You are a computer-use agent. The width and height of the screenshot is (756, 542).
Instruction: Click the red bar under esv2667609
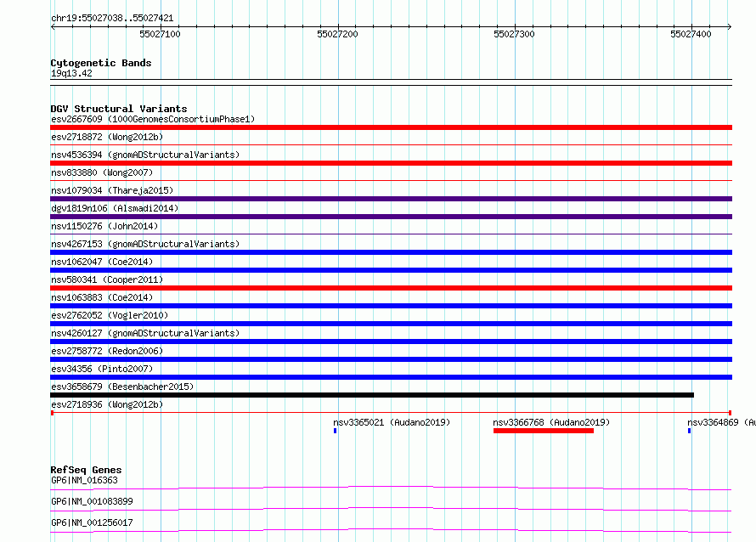coord(391,127)
